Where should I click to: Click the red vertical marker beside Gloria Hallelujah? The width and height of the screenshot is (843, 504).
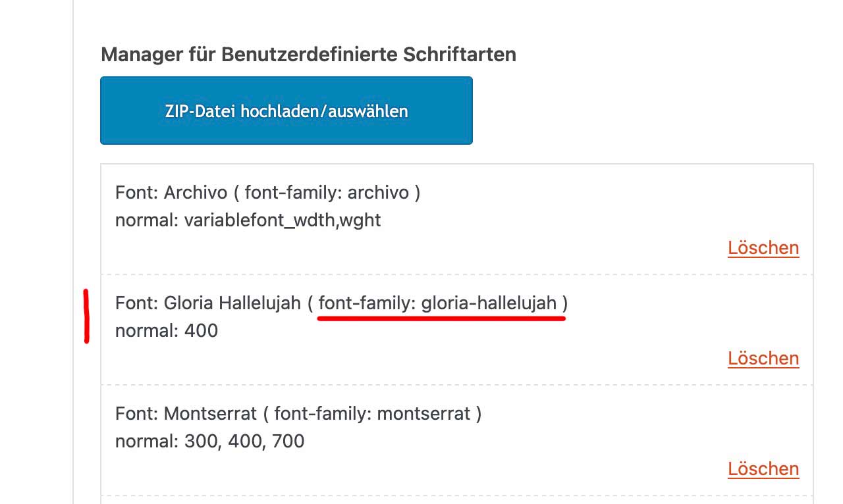pos(86,316)
